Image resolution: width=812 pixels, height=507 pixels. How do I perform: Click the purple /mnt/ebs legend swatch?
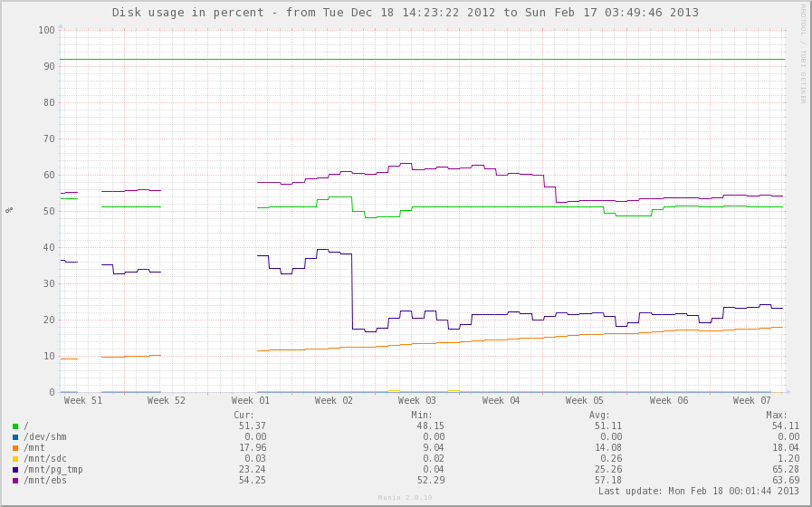point(15,480)
